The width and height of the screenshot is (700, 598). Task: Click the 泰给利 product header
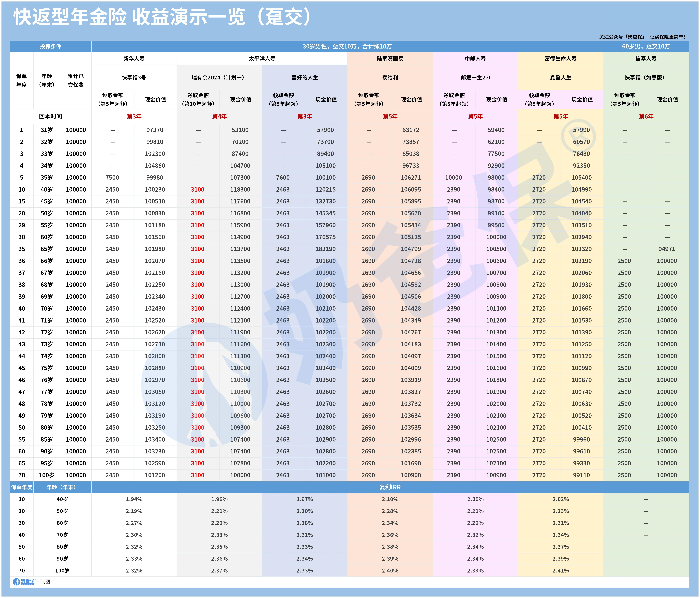tap(390, 77)
